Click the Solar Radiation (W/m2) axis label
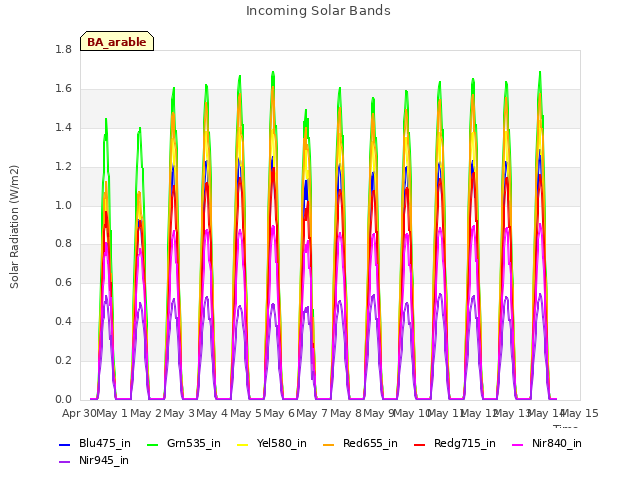640x480 pixels. [x=14, y=227]
